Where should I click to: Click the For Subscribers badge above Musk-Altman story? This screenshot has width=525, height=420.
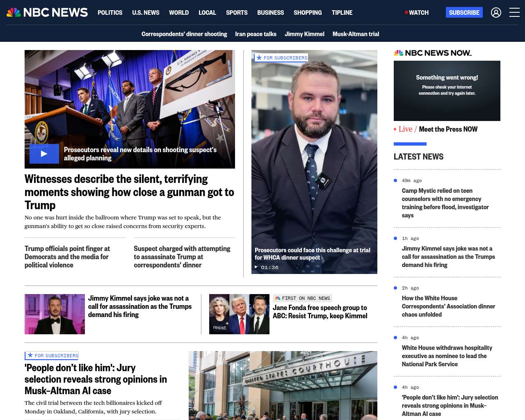[52, 356]
